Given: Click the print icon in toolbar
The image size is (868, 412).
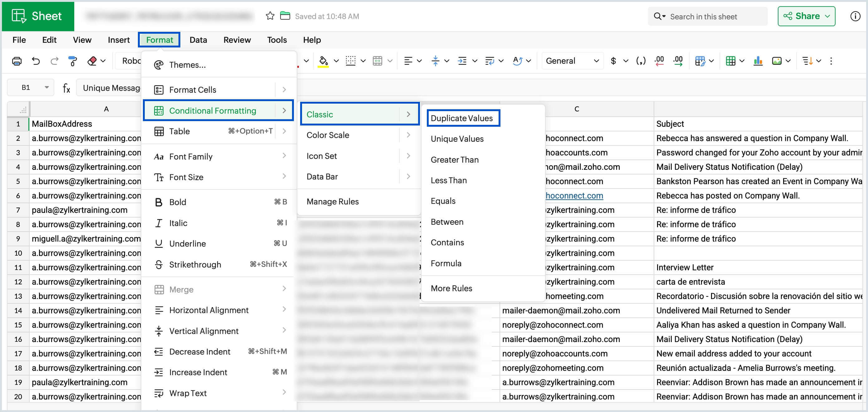Looking at the screenshot, I should pos(17,61).
